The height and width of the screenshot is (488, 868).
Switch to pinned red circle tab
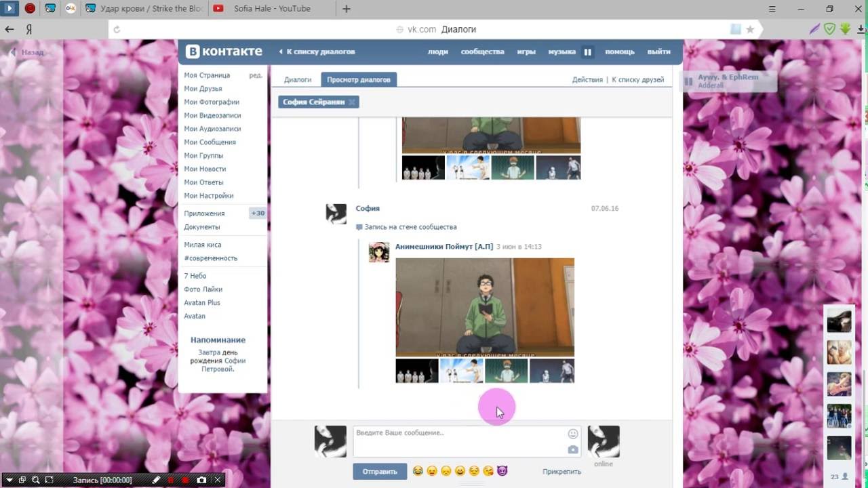click(x=30, y=9)
